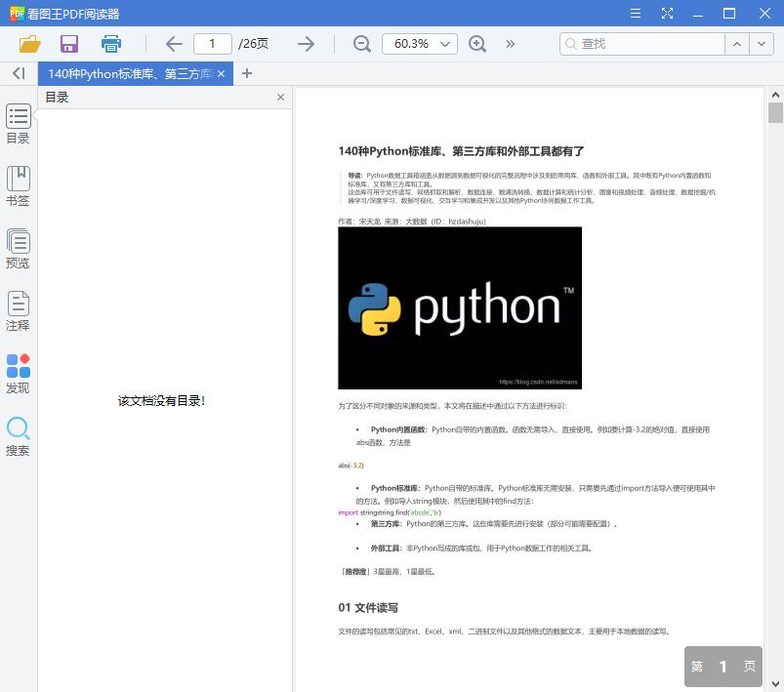
Task: Navigate back with the left arrow
Action: click(x=173, y=44)
